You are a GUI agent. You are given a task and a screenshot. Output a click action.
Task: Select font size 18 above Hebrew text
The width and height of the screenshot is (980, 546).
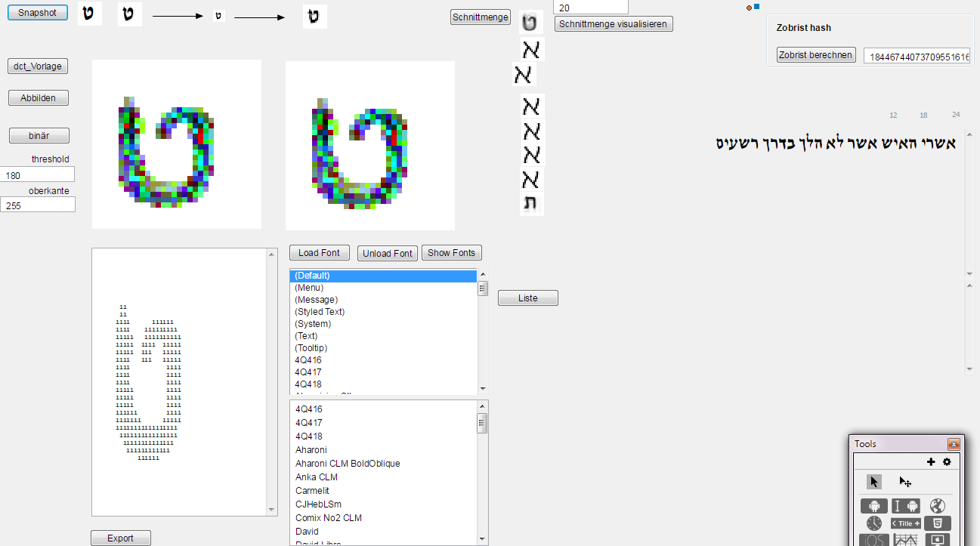coord(923,116)
